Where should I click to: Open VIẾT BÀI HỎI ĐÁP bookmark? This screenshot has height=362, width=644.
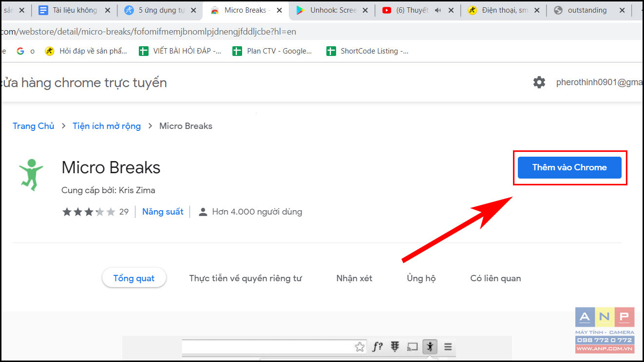click(x=180, y=51)
